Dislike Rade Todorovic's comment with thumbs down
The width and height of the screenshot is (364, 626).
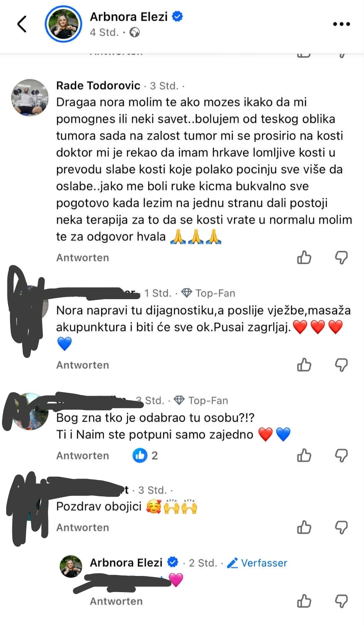click(x=341, y=257)
